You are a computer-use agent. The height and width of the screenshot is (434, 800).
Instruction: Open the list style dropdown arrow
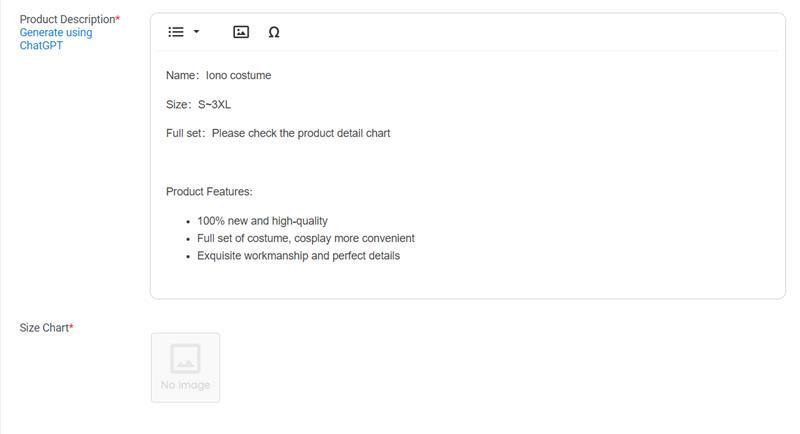(196, 32)
